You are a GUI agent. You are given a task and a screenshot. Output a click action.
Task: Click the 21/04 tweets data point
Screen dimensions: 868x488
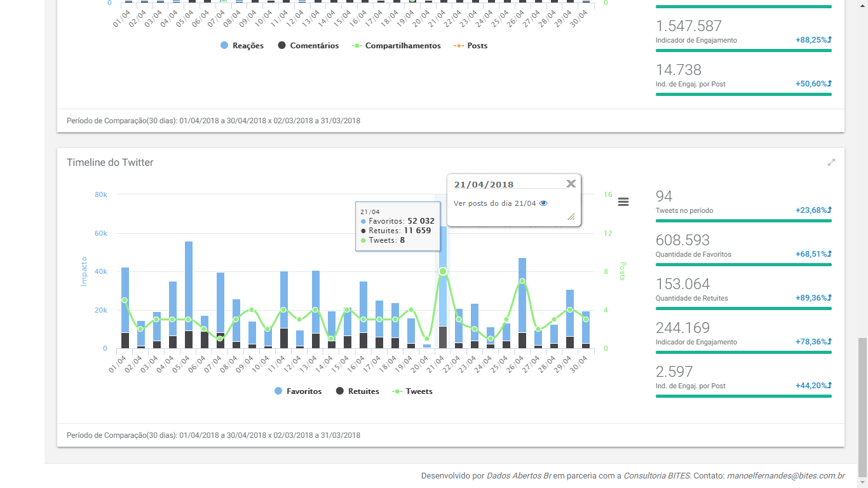tap(443, 271)
